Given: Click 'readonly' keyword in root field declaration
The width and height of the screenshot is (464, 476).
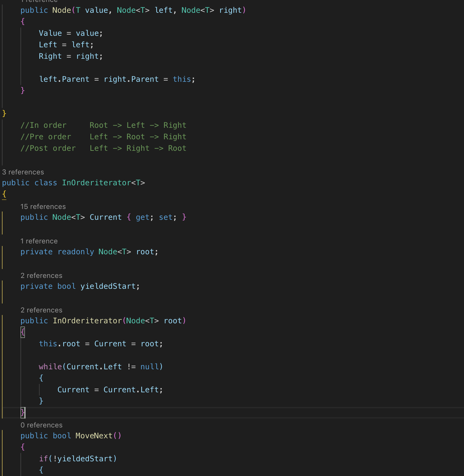Looking at the screenshot, I should pos(76,252).
